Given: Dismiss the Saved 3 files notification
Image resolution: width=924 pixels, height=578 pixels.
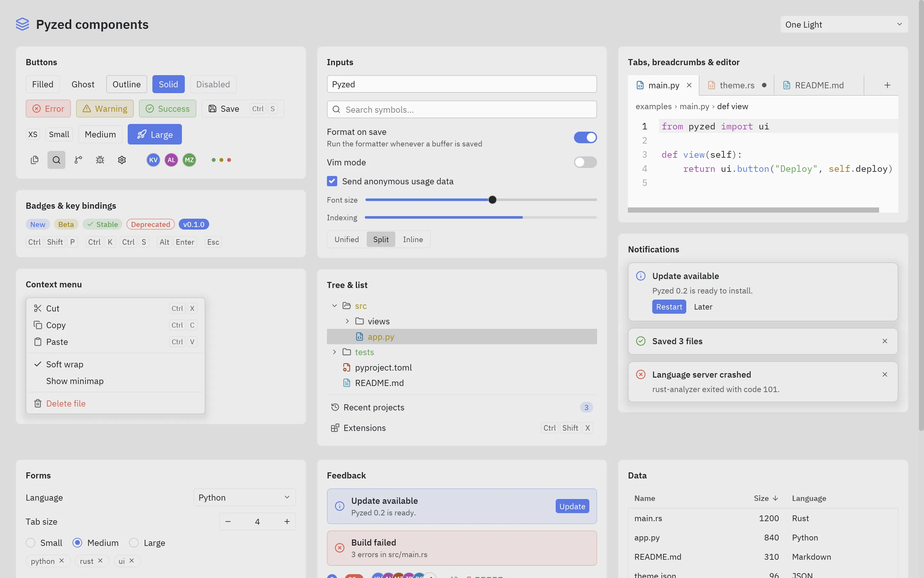Looking at the screenshot, I should [885, 341].
